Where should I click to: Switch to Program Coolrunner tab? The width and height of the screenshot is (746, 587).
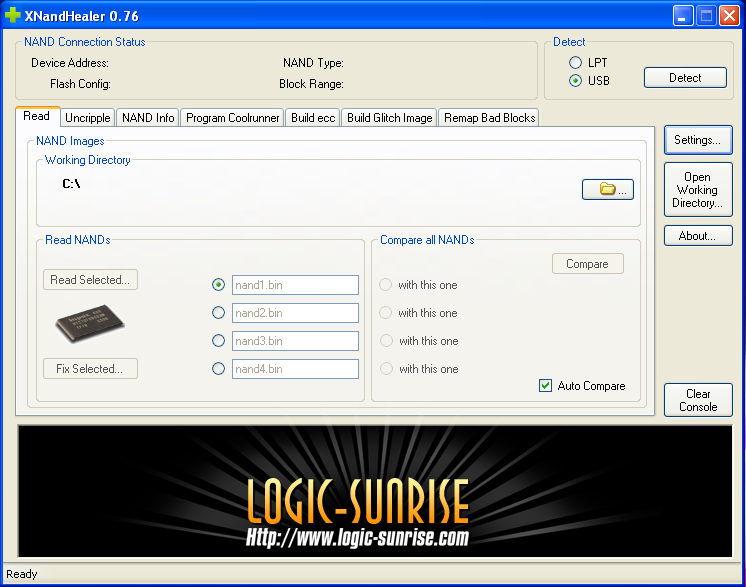[x=232, y=117]
